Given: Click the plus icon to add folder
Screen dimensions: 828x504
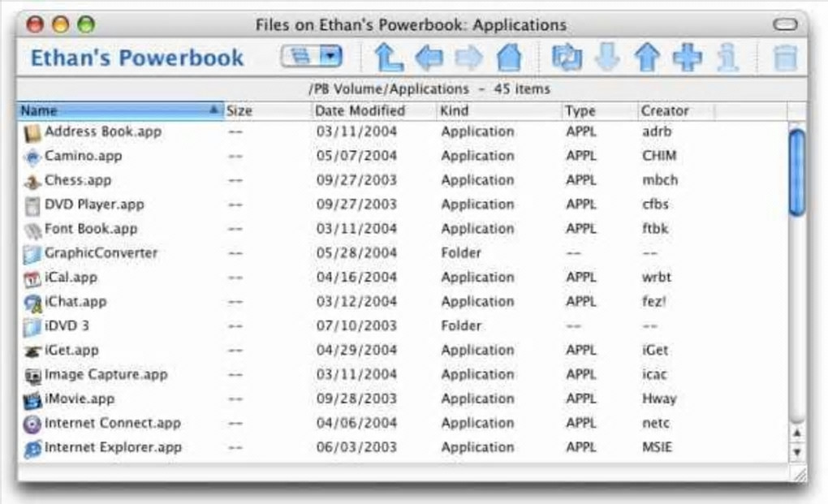Looking at the screenshot, I should click(x=687, y=58).
